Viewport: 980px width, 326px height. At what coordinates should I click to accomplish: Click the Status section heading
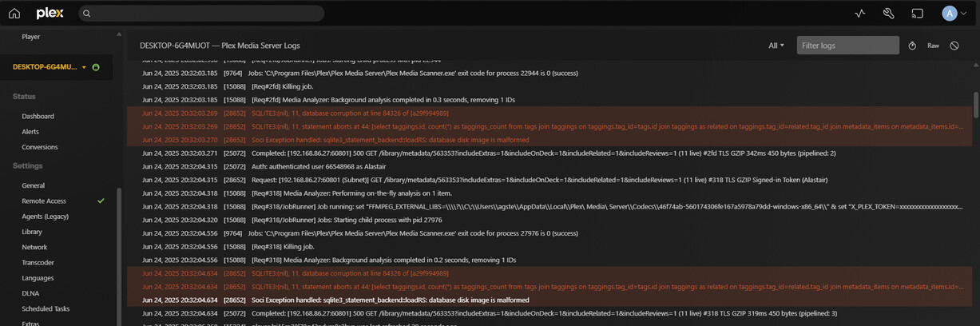pyautogui.click(x=24, y=97)
